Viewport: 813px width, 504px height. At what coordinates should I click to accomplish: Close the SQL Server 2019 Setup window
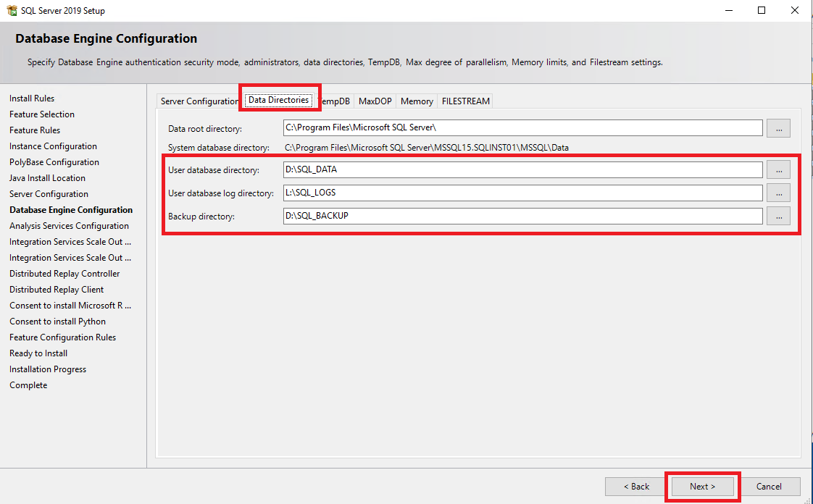click(794, 10)
